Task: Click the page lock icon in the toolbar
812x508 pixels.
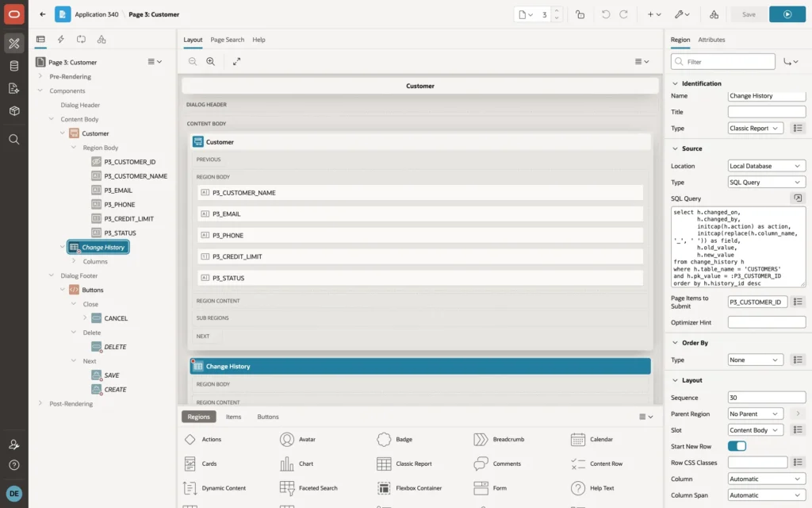Action: point(580,14)
